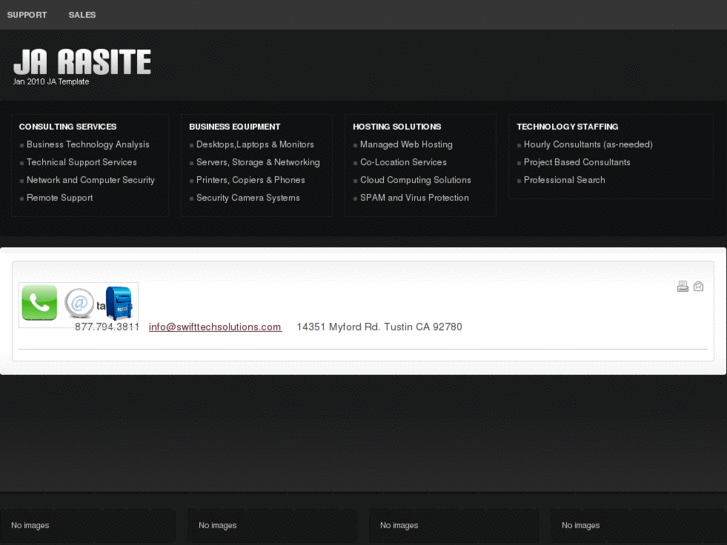Viewport: 727px width, 545px height.
Task: Click the email-this-page envelope icon
Action: tap(698, 286)
